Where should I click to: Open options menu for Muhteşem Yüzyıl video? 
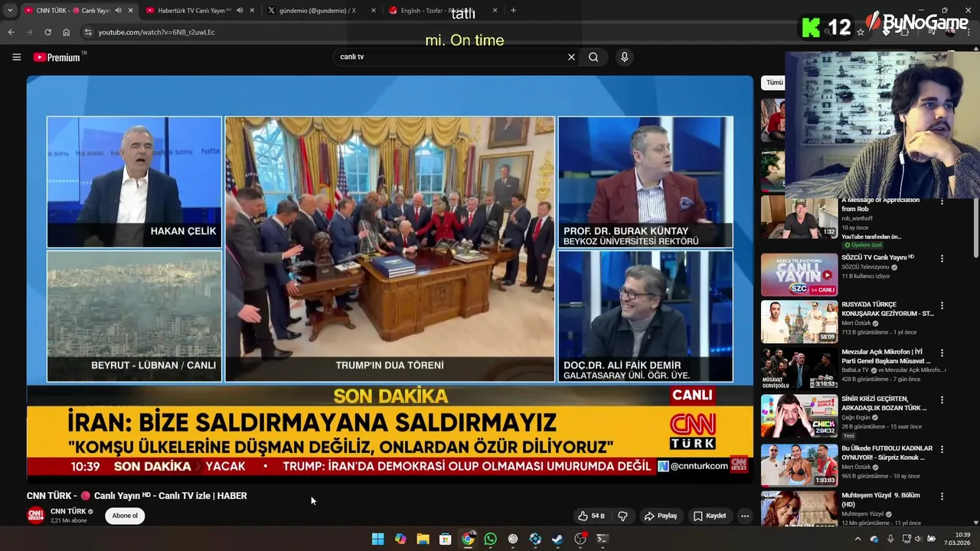[x=942, y=497]
